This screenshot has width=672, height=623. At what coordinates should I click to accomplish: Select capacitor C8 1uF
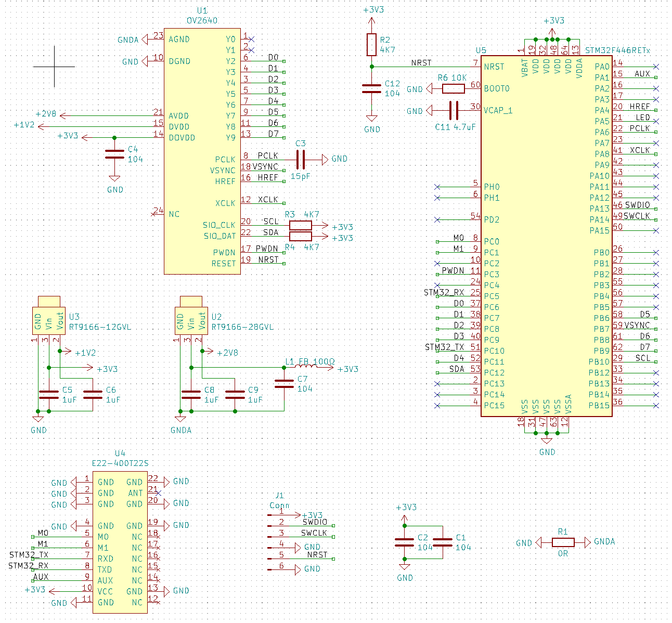point(191,395)
